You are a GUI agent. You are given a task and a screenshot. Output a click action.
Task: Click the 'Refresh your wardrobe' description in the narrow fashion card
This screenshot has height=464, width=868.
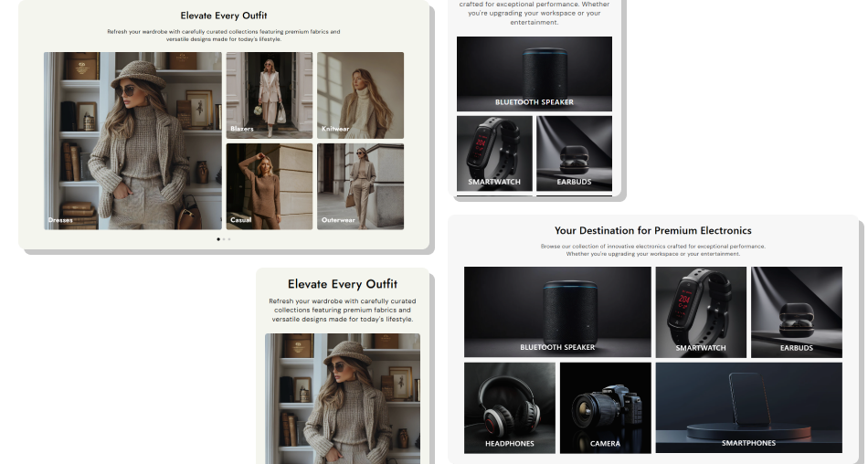tap(343, 310)
